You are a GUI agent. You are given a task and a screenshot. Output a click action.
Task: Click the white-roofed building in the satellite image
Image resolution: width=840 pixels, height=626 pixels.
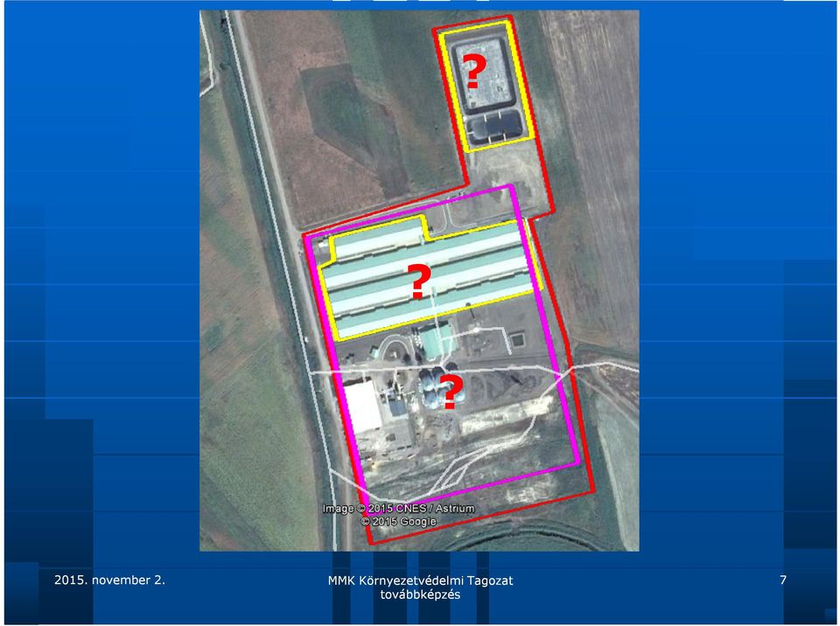pyautogui.click(x=362, y=406)
